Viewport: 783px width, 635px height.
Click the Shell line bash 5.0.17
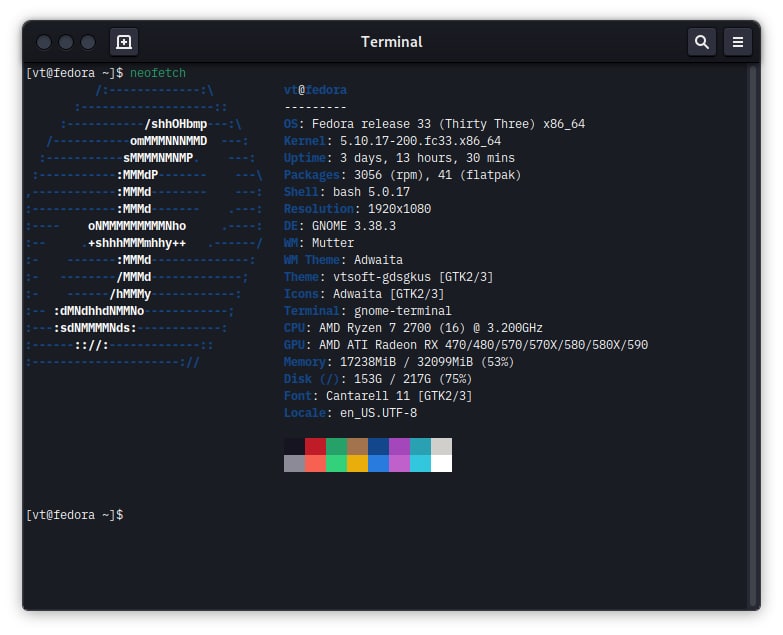pyautogui.click(x=347, y=192)
